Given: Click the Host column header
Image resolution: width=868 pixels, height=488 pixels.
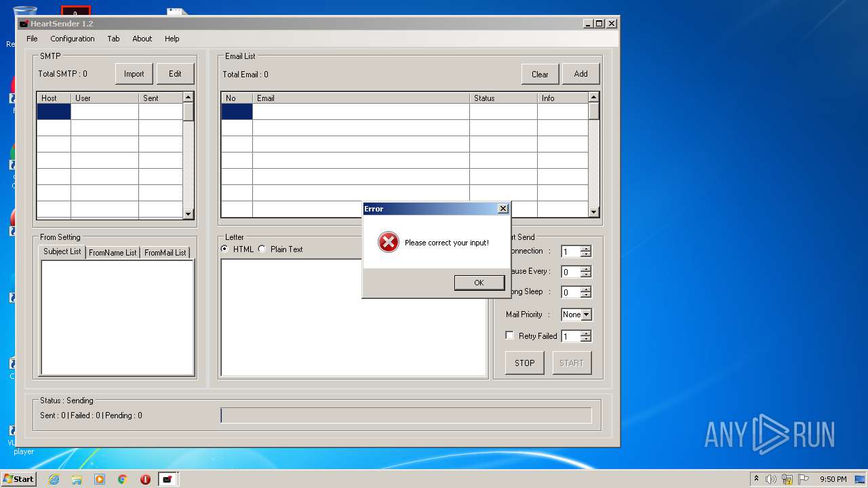Looking at the screenshot, I should coord(54,98).
